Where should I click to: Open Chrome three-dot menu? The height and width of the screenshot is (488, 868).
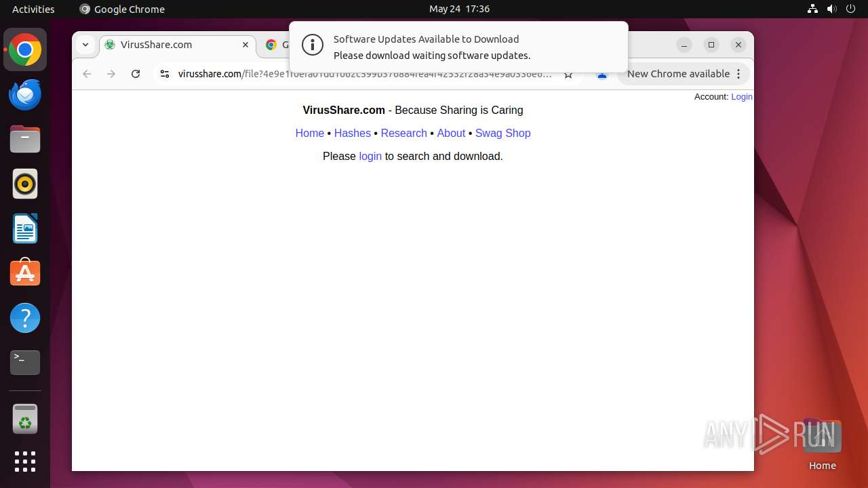738,74
